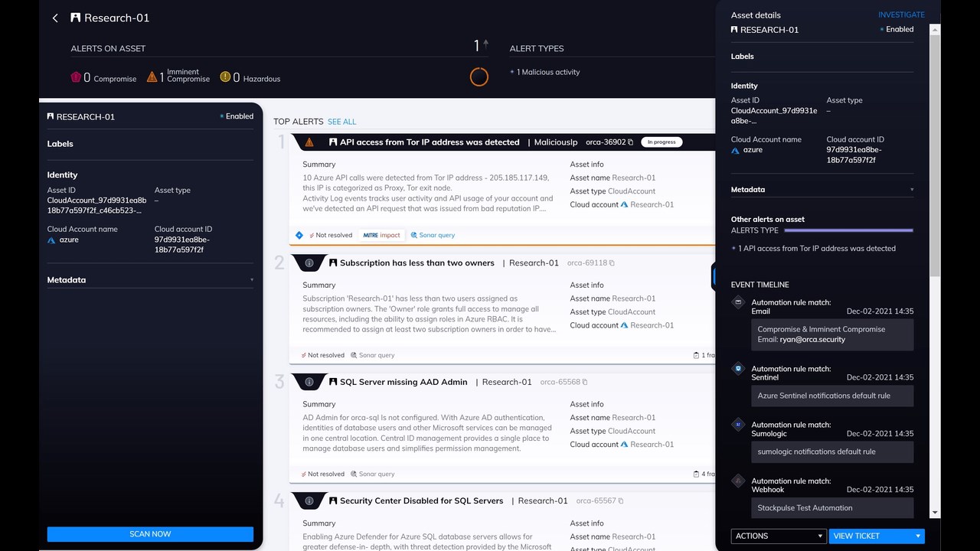Click the Sumologic event timeline icon
980x551 pixels.
pos(738,424)
